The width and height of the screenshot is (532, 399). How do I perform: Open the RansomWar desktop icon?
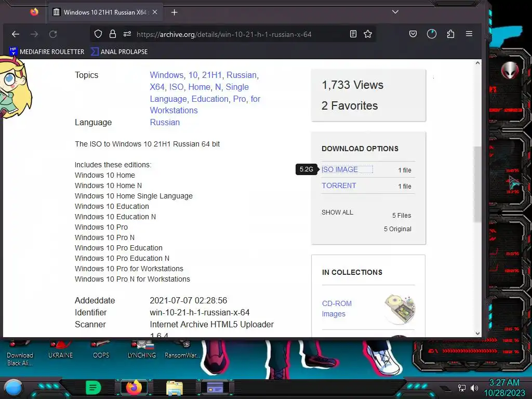182,350
